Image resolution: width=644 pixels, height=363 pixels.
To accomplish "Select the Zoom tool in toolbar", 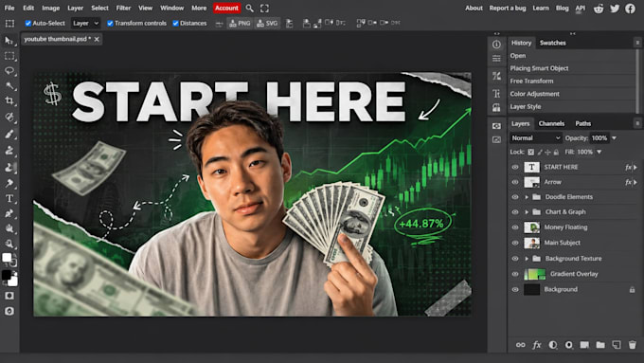I will point(9,244).
